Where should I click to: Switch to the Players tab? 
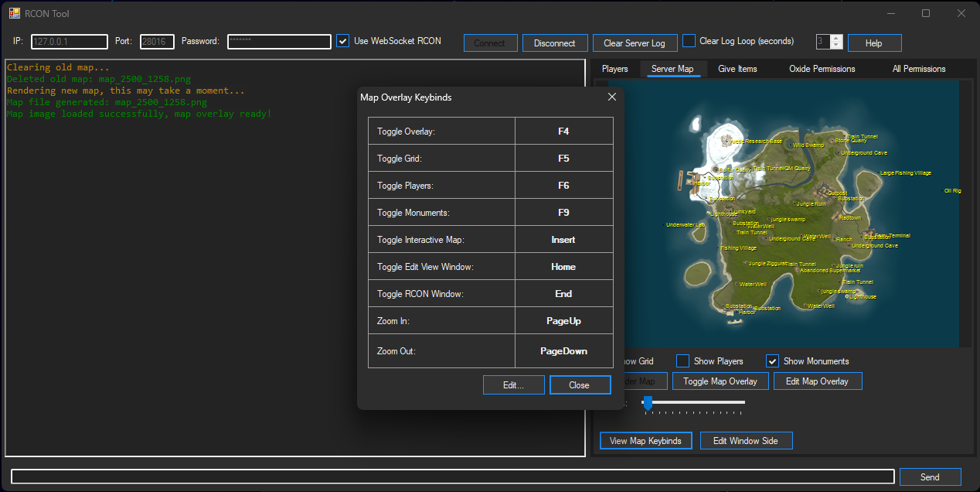[615, 69]
